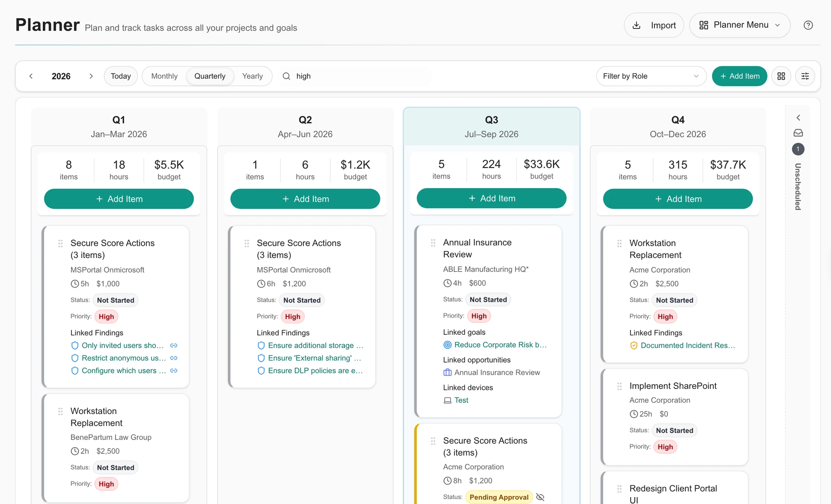The width and height of the screenshot is (831, 504).
Task: Open the help question mark icon
Action: pyautogui.click(x=808, y=25)
